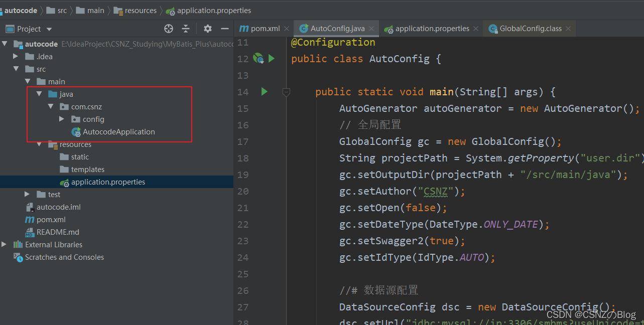This screenshot has height=325, width=644.
Task: Click the External Libraries icon
Action: click(x=18, y=245)
